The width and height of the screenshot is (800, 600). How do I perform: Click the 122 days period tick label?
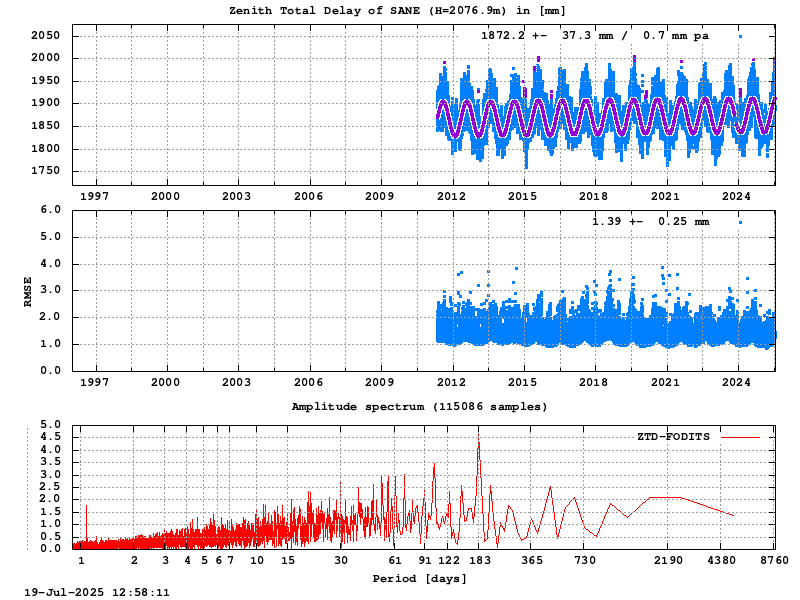click(x=449, y=561)
